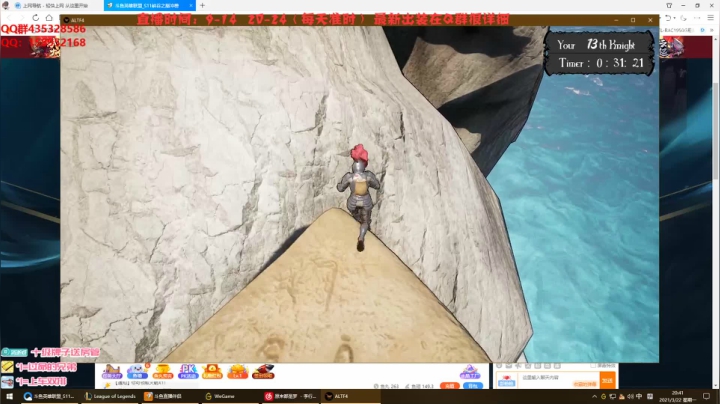
Task: Open the golden trophy activity icon
Action: 163,371
